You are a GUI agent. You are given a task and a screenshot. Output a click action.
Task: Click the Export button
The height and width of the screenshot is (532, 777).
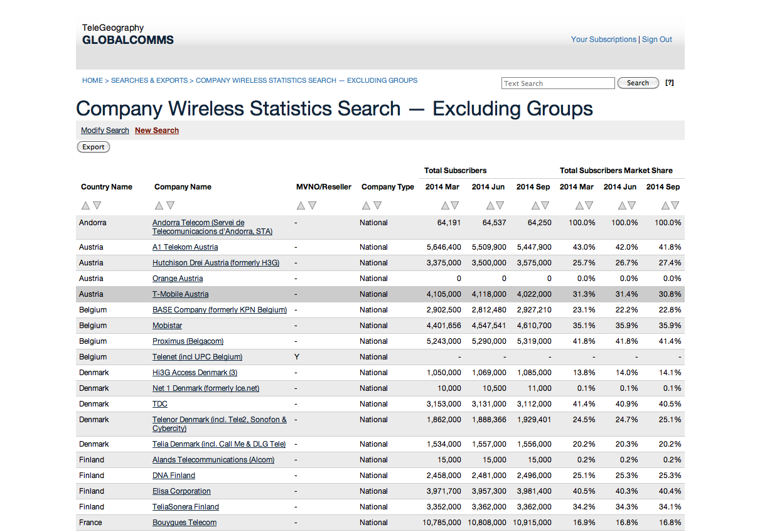click(94, 147)
